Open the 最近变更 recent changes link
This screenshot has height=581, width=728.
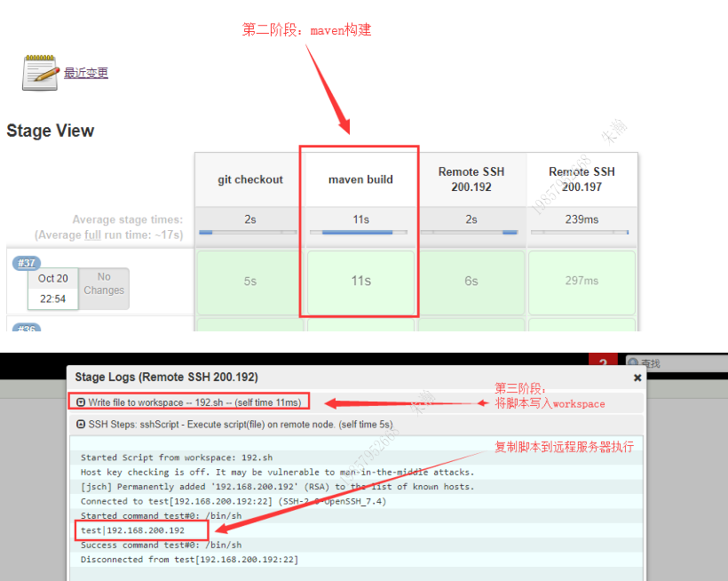(x=85, y=74)
